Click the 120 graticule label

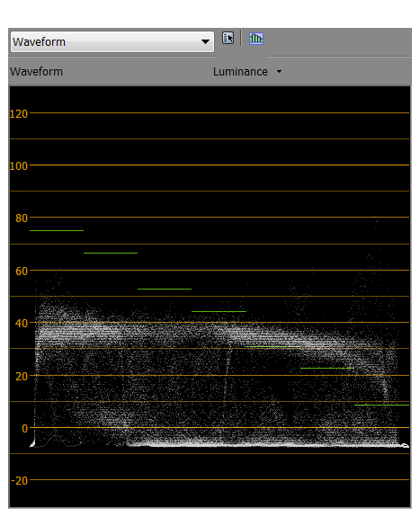(x=19, y=114)
